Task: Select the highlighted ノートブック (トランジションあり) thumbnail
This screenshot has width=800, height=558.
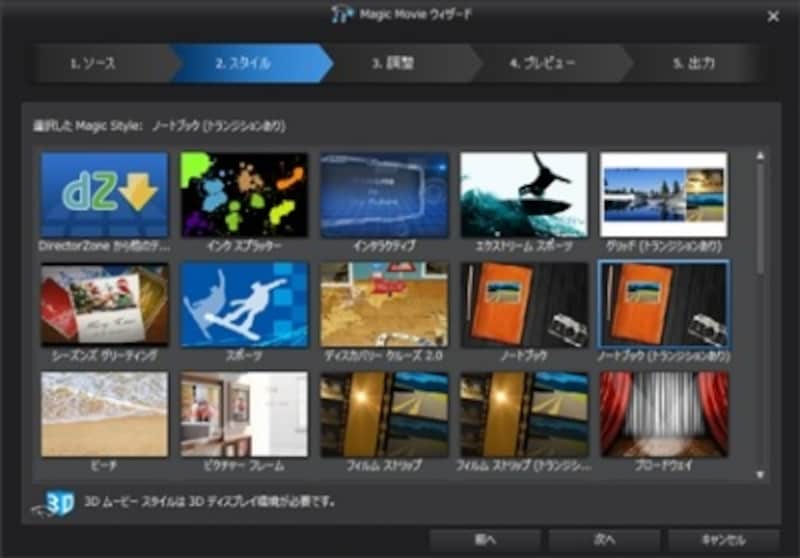Action: [664, 305]
